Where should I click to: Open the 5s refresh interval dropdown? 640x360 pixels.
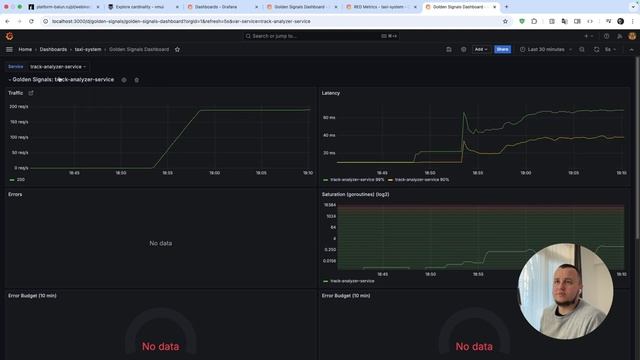[x=610, y=49]
